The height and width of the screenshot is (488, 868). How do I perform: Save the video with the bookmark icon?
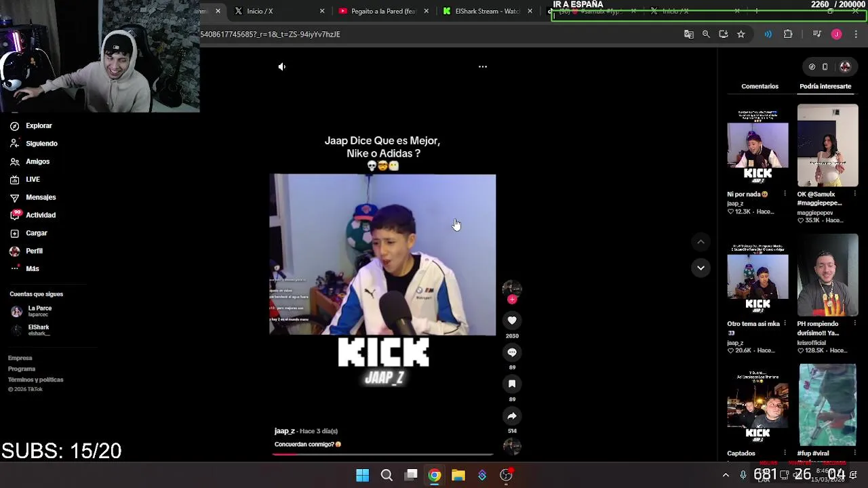click(512, 384)
